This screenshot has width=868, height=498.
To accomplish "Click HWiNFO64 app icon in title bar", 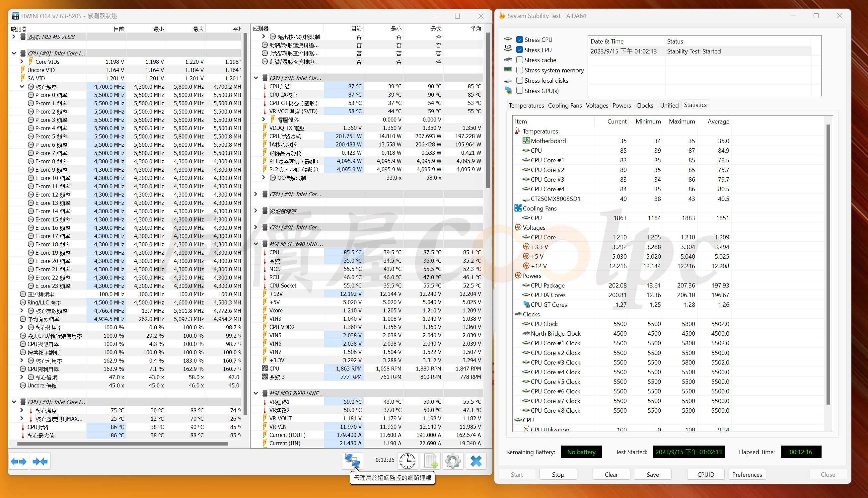I will pyautogui.click(x=15, y=16).
